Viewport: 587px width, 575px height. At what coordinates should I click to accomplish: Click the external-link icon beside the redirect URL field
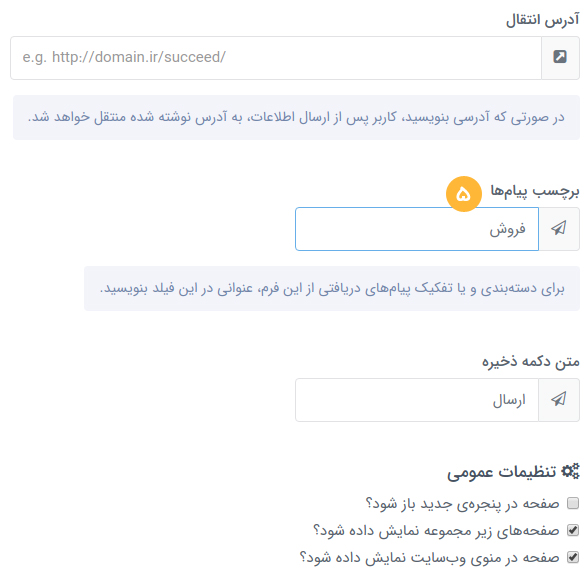click(560, 57)
